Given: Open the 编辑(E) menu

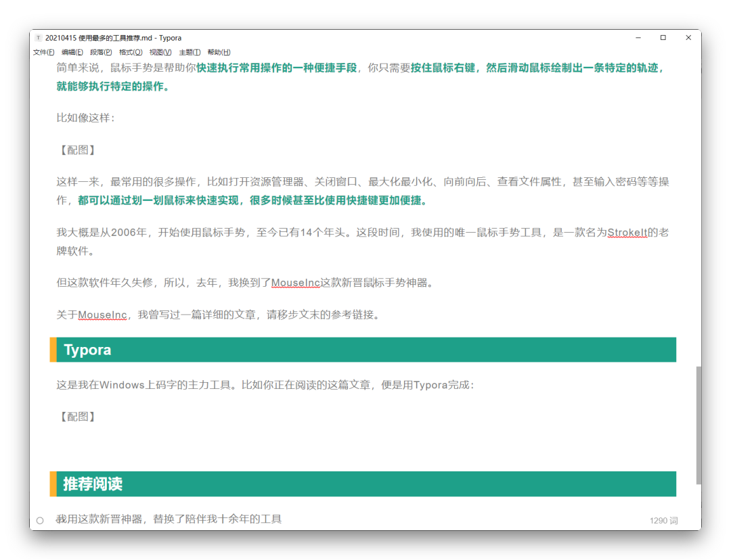Looking at the screenshot, I should click(72, 52).
